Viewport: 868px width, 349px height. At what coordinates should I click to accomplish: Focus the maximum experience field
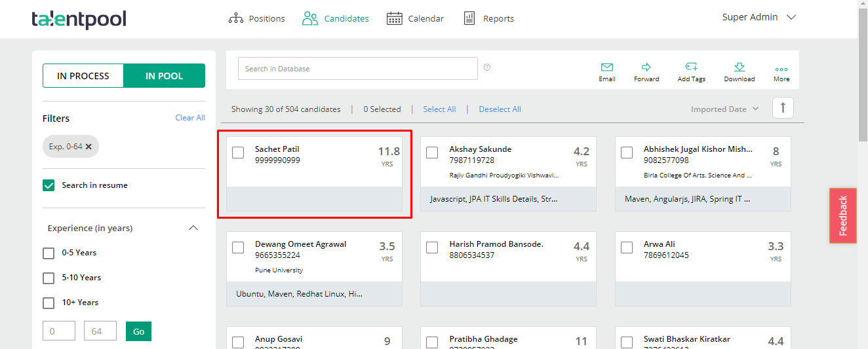(x=100, y=331)
